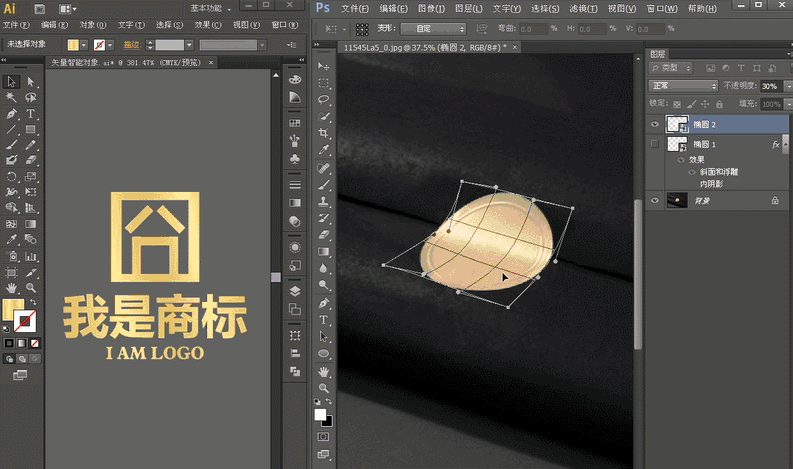The width and height of the screenshot is (793, 469).
Task: Click Illustrator's gold fill color swatch
Action: pos(11,312)
